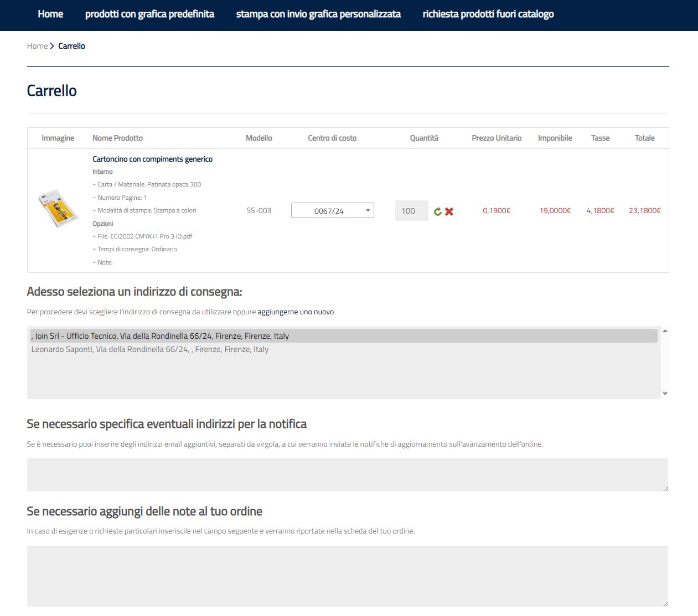The image size is (698, 616).
Task: Click the Carrello breadcrumb item
Action: 71,46
